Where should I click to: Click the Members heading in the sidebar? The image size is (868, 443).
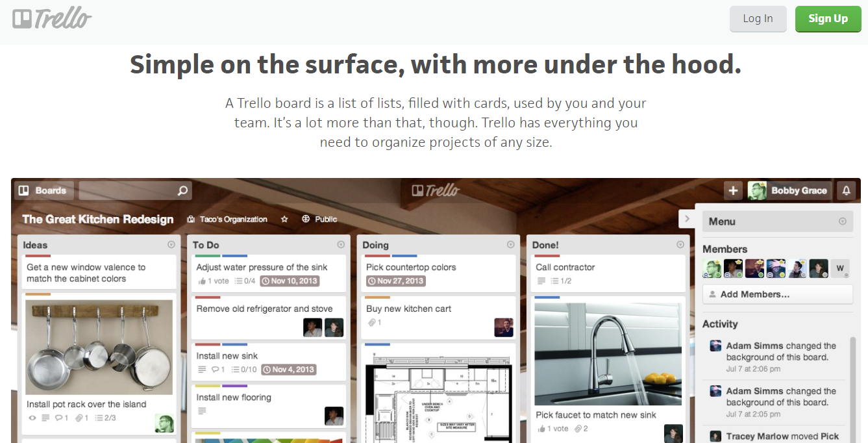point(725,249)
